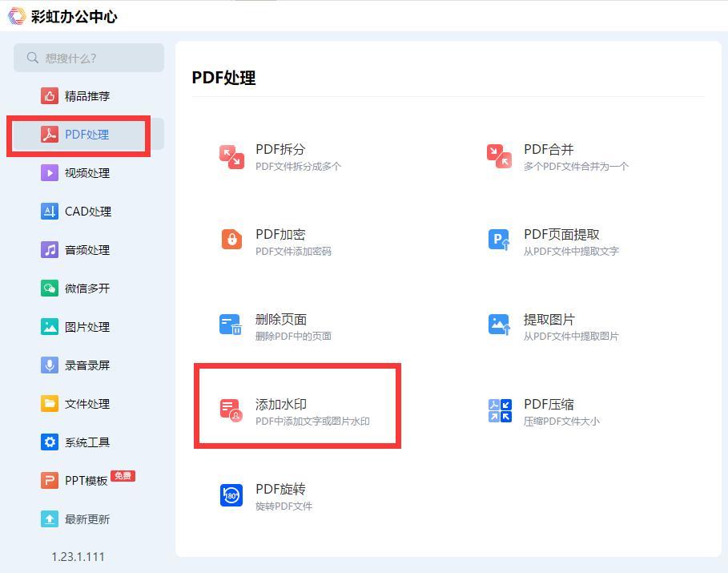The image size is (728, 573).
Task: Open the PDF压缩 tool title
Action: [549, 405]
